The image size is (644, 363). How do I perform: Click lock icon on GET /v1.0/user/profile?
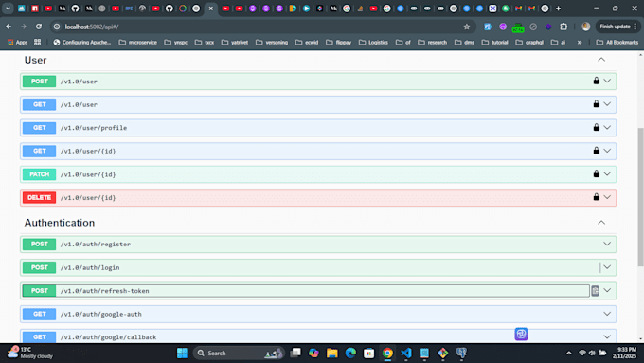(x=596, y=127)
